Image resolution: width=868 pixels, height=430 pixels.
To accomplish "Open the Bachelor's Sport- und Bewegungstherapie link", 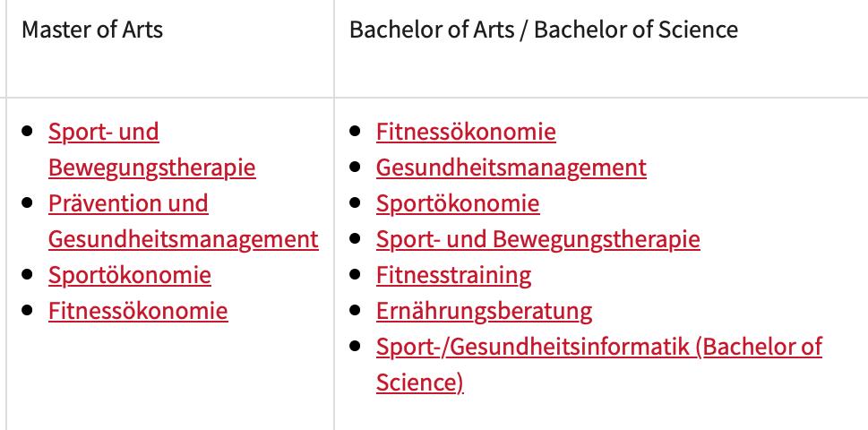I will 537,239.
